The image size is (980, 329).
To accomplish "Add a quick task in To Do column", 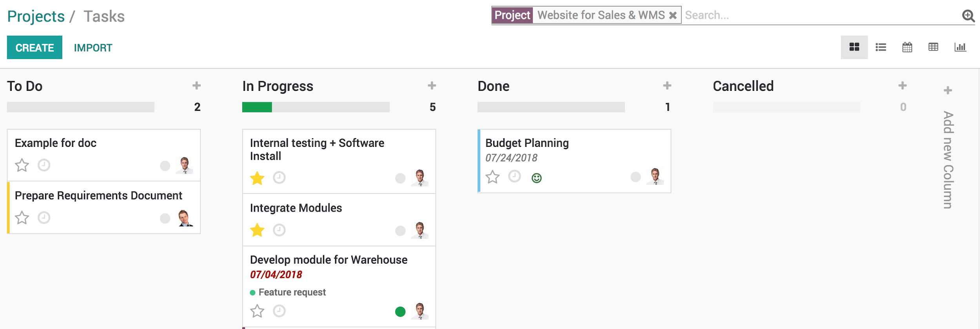I will [x=197, y=86].
